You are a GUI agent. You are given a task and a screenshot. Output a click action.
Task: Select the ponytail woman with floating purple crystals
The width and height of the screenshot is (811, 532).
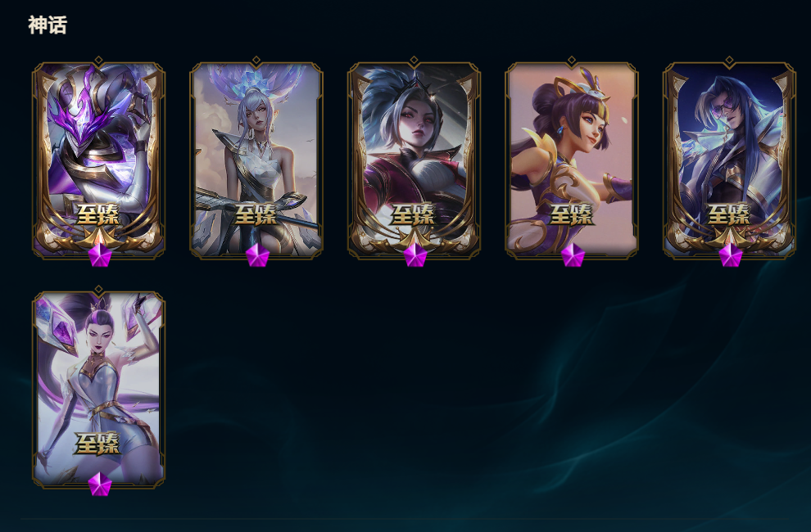(x=99, y=390)
